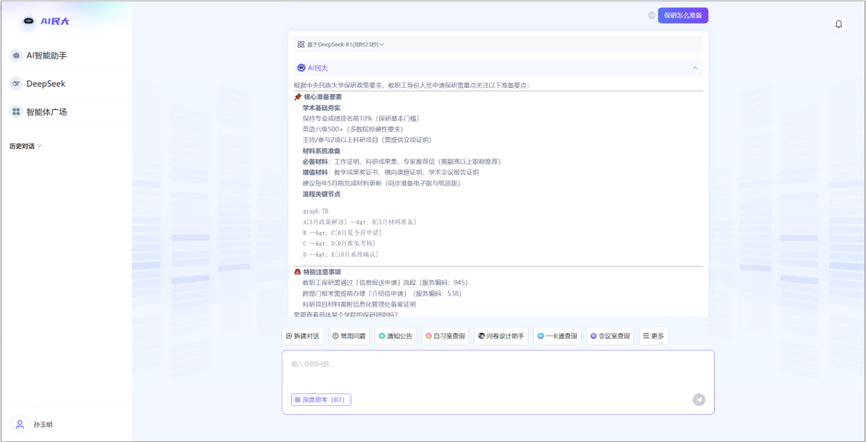The width and height of the screenshot is (866, 442).
Task: Click the 'graph TD' code line
Action: point(315,211)
